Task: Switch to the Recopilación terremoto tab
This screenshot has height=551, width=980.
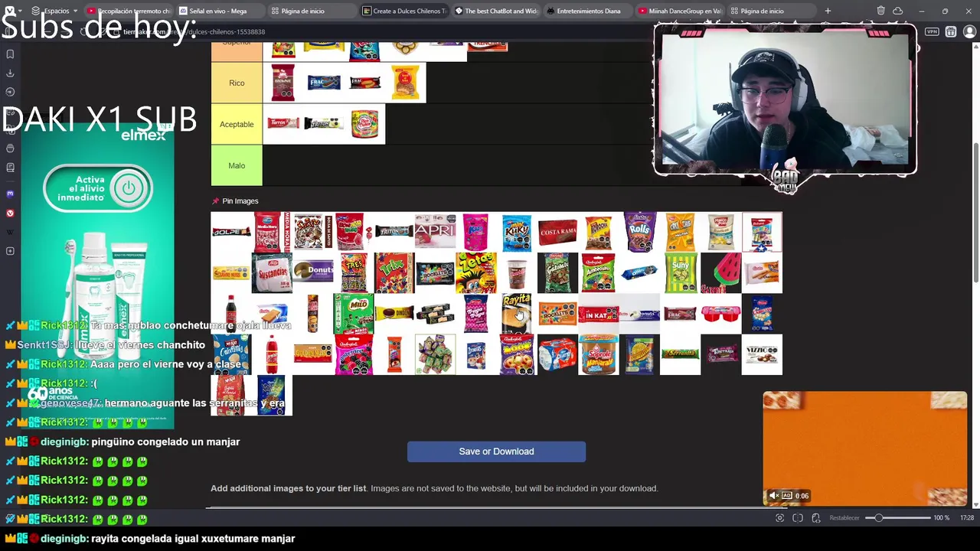Action: (128, 11)
